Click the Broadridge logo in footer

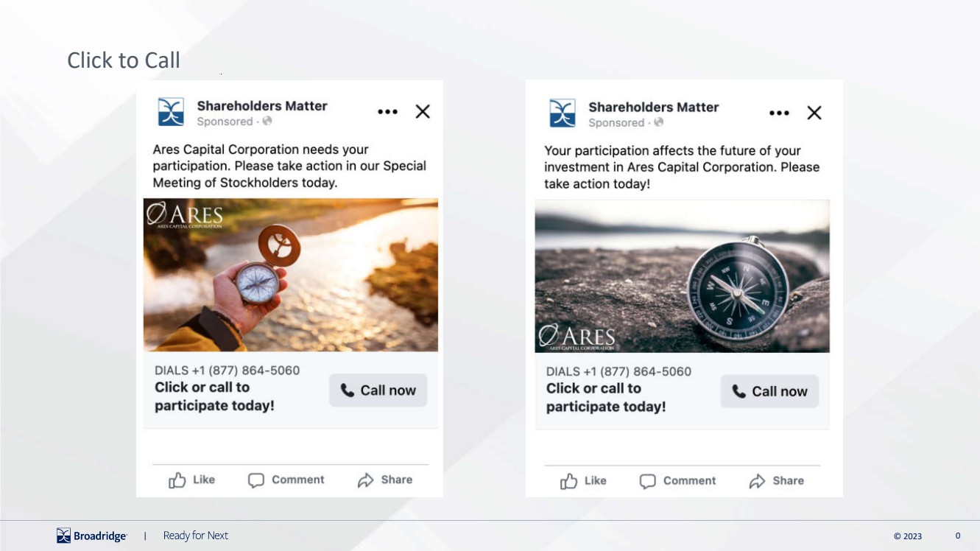point(92,536)
